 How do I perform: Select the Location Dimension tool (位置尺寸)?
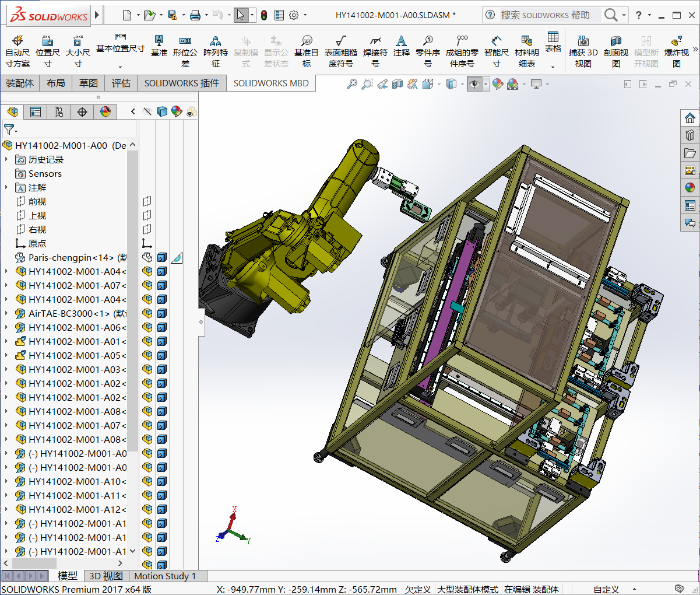point(48,51)
